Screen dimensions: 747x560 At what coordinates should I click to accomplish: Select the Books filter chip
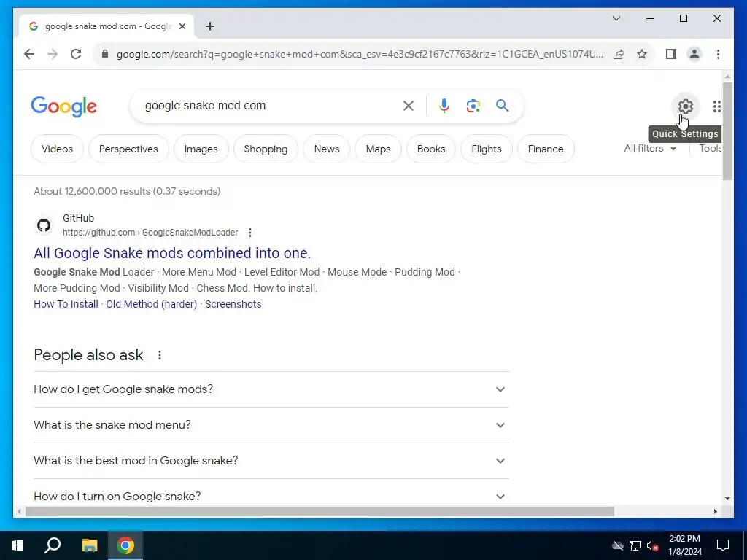[431, 149]
